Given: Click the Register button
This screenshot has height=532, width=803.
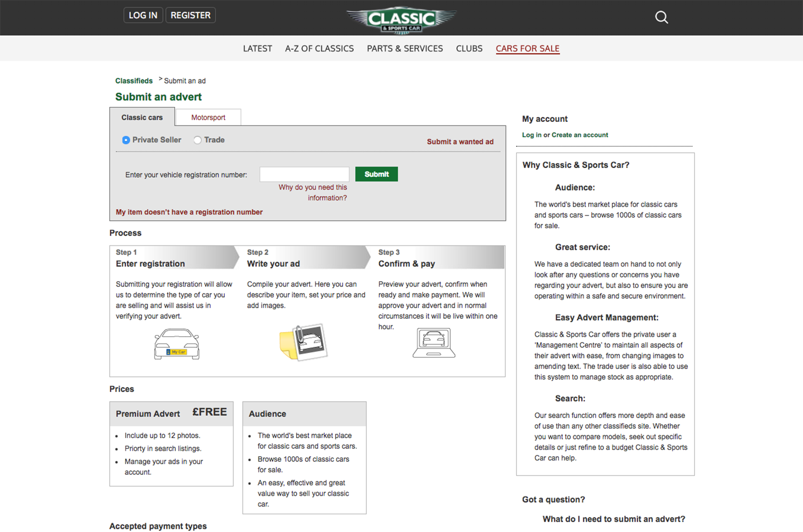Looking at the screenshot, I should (190, 16).
